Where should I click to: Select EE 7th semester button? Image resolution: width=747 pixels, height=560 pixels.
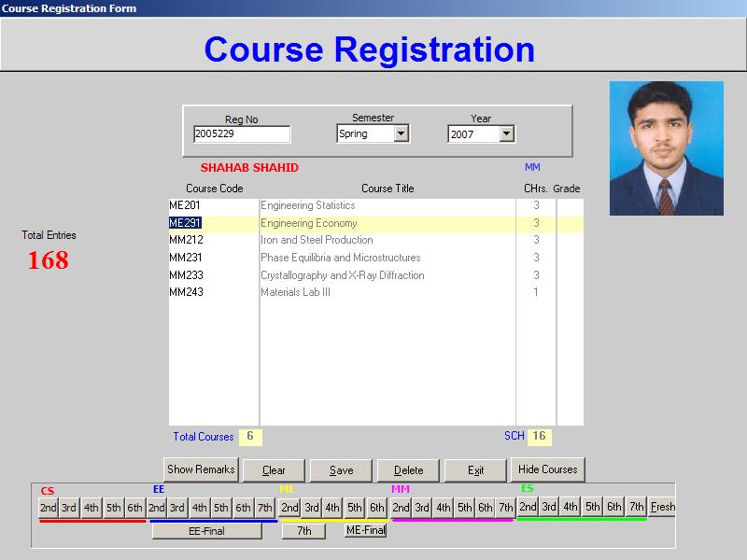click(265, 508)
